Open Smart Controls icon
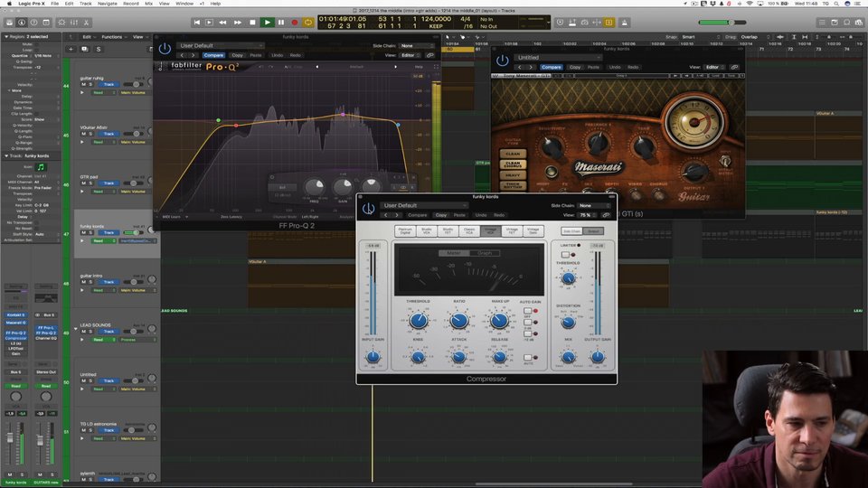 (x=61, y=23)
